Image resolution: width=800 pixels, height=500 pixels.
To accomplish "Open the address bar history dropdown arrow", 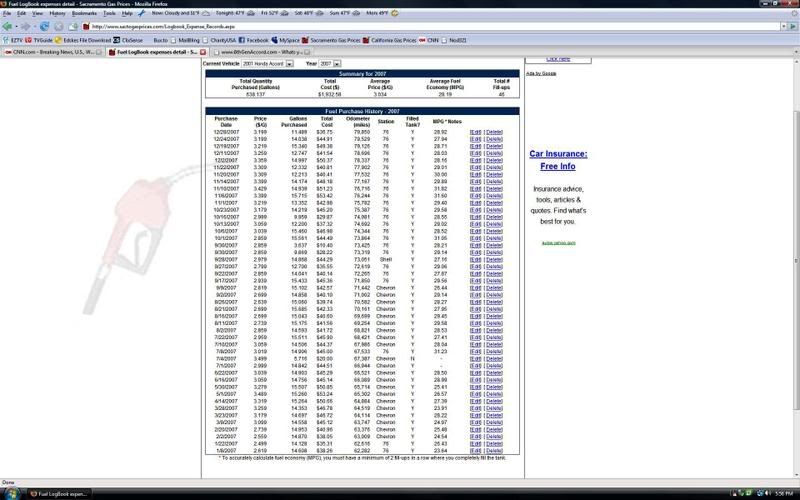I will pos(784,27).
